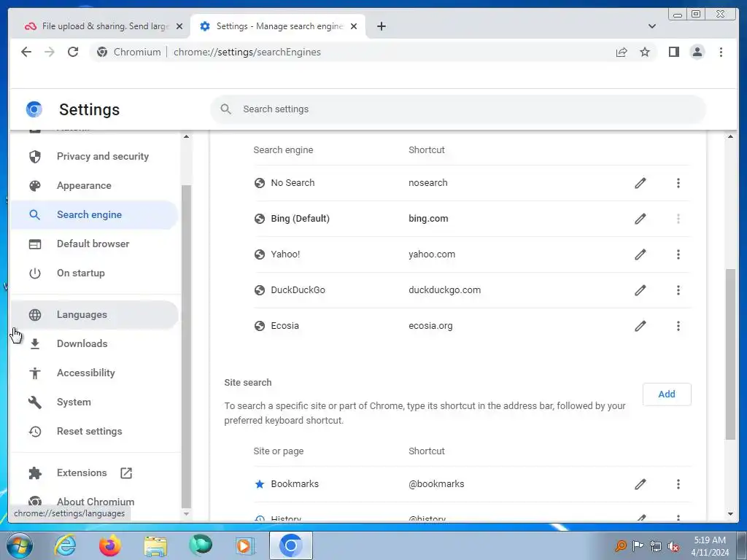Edit the DuckDuckGo search engine
Screen dimensions: 747x560
[x=640, y=290]
